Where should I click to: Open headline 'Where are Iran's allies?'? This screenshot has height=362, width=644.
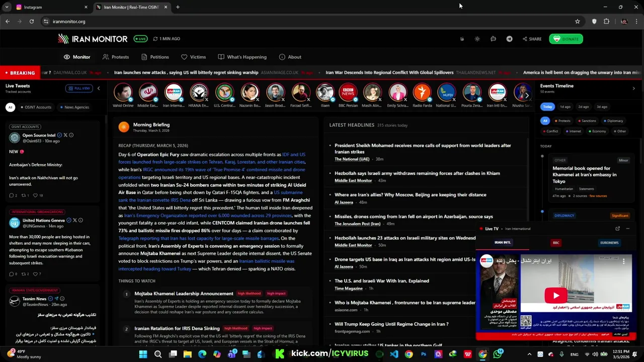pyautogui.click(x=411, y=195)
